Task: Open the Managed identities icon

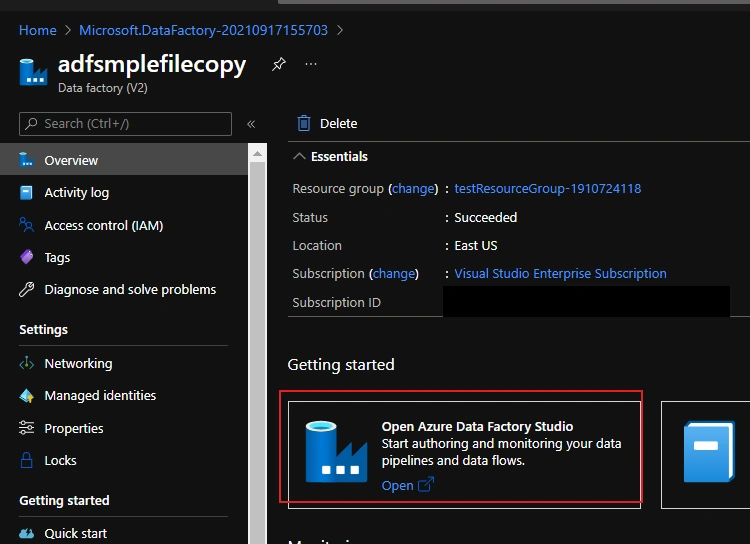Action: (x=27, y=396)
